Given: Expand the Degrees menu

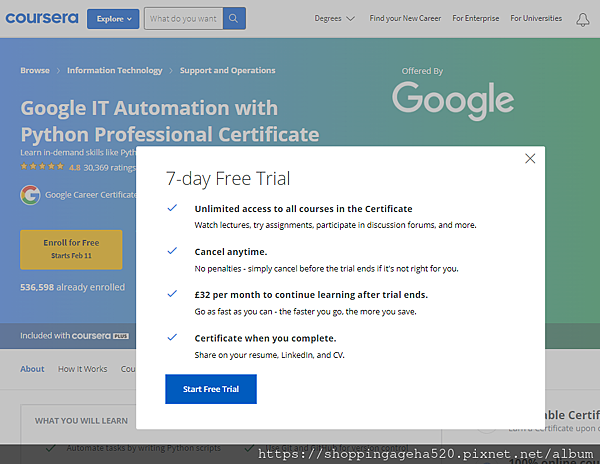Looking at the screenshot, I should (x=334, y=18).
